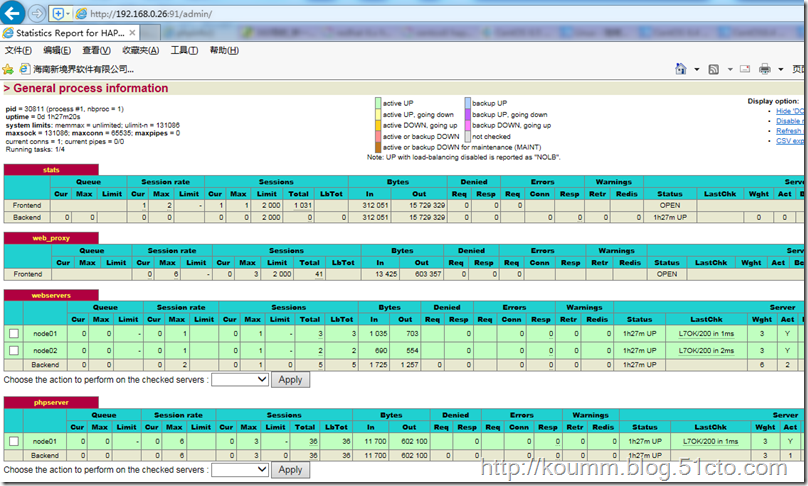
Task: Click L7OK/200 in 1ms in phpserver table
Action: [x=710, y=441]
